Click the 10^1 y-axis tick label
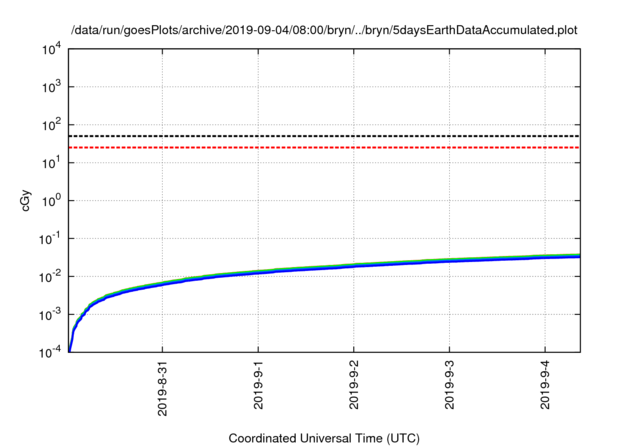This screenshot has width=640, height=448. point(51,163)
